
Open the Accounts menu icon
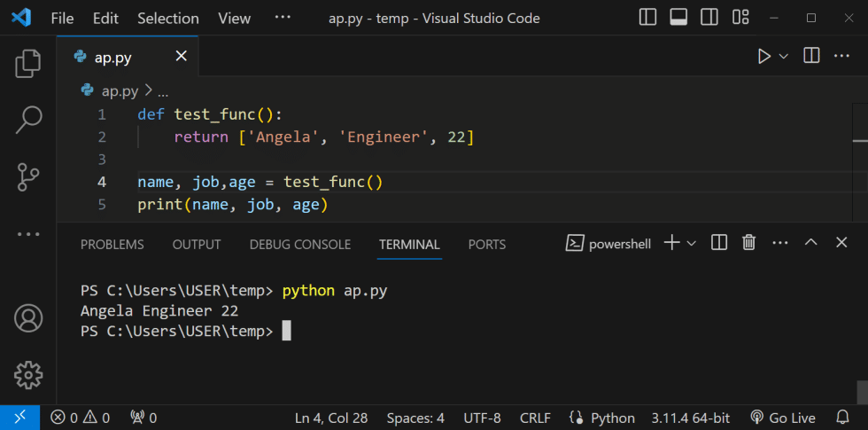point(27,318)
